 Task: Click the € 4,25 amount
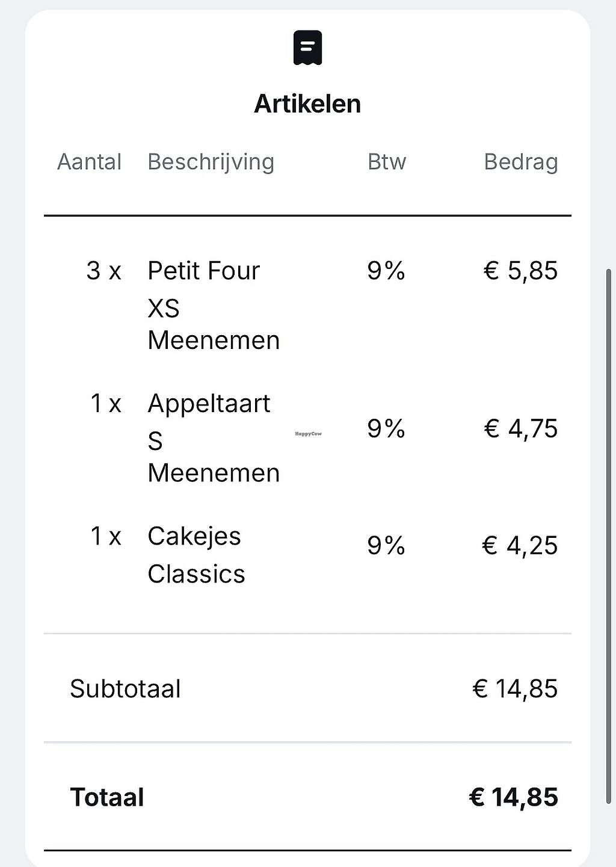tap(520, 546)
